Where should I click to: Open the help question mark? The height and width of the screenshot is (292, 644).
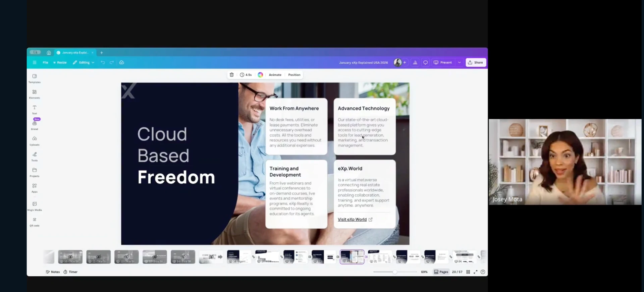(483, 272)
